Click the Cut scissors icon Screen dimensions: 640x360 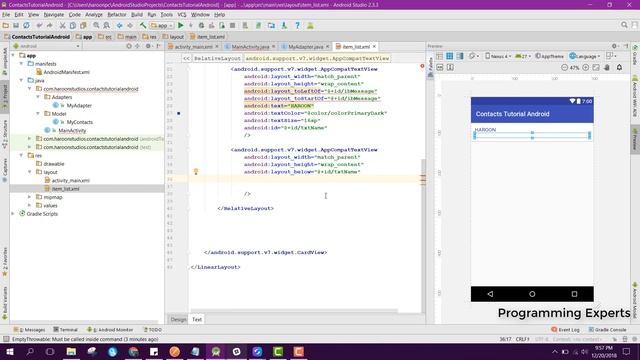pyautogui.click(x=62, y=26)
